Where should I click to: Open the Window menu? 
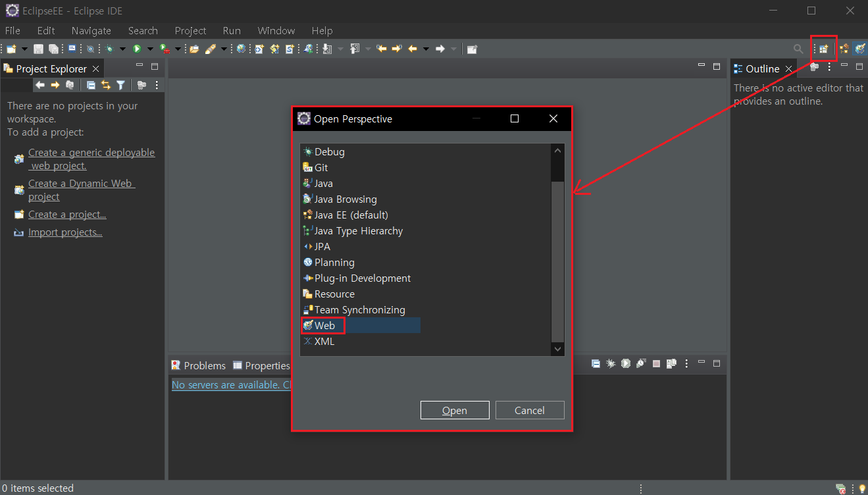pyautogui.click(x=276, y=30)
